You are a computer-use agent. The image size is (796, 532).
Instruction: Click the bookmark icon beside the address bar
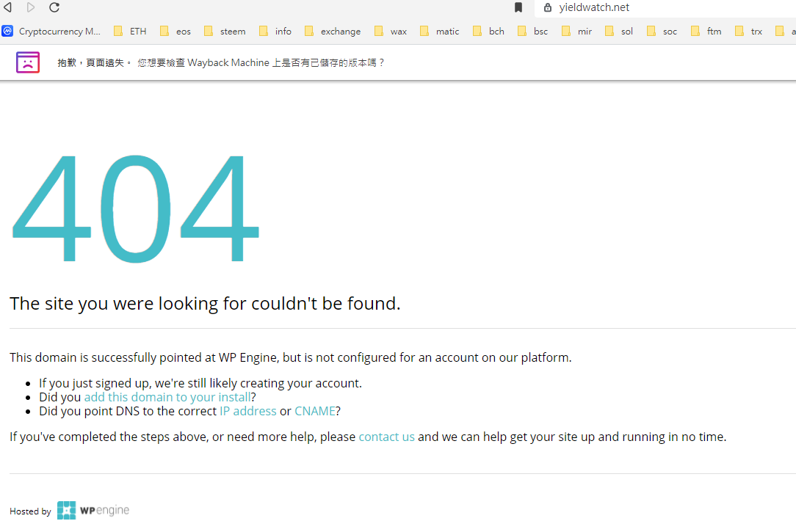pyautogui.click(x=518, y=7)
